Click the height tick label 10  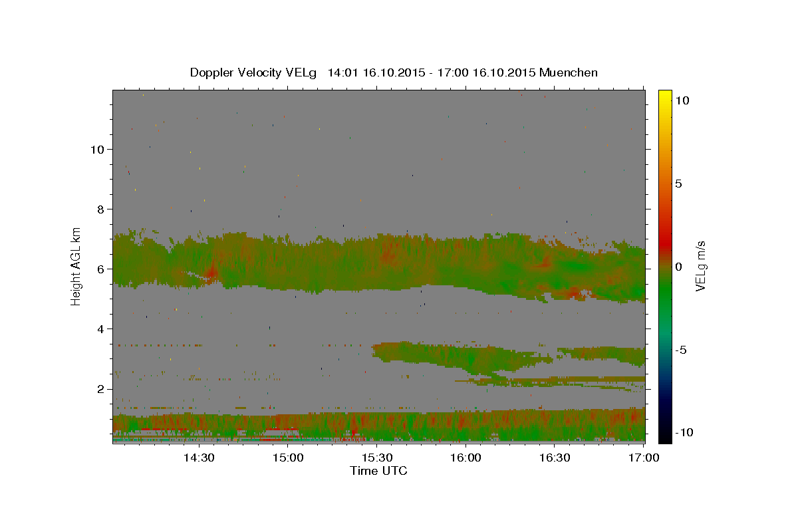pyautogui.click(x=97, y=149)
